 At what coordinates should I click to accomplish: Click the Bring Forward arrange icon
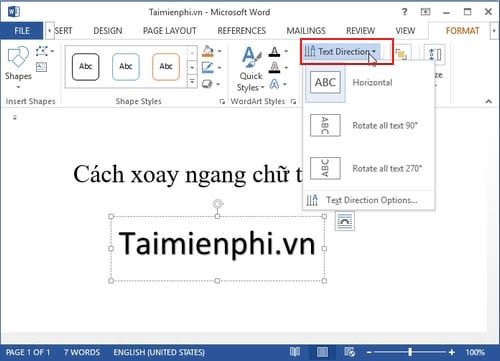401,54
